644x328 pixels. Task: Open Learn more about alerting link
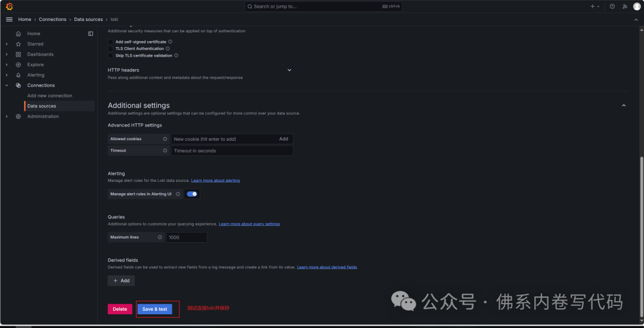tap(216, 181)
